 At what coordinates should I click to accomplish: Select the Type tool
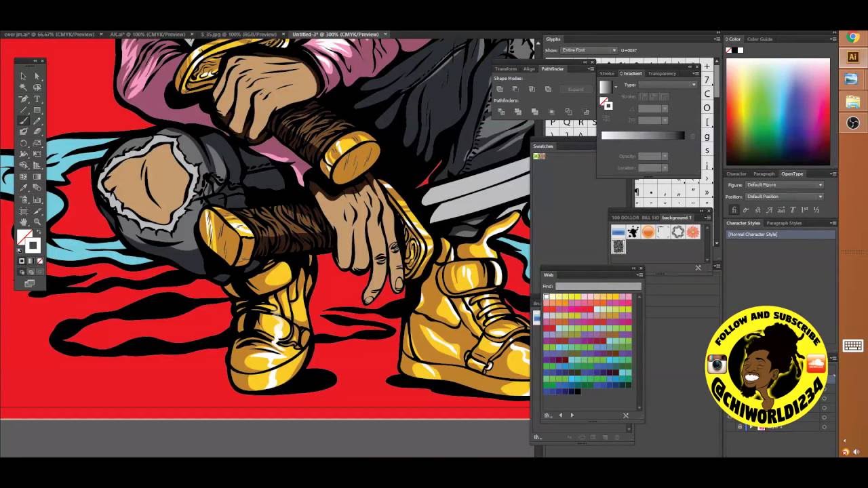tap(37, 98)
